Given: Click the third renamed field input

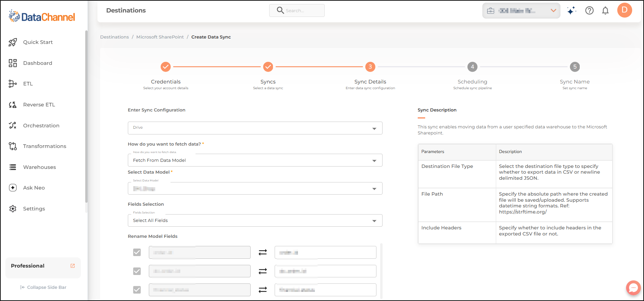Looking at the screenshot, I should [325, 290].
